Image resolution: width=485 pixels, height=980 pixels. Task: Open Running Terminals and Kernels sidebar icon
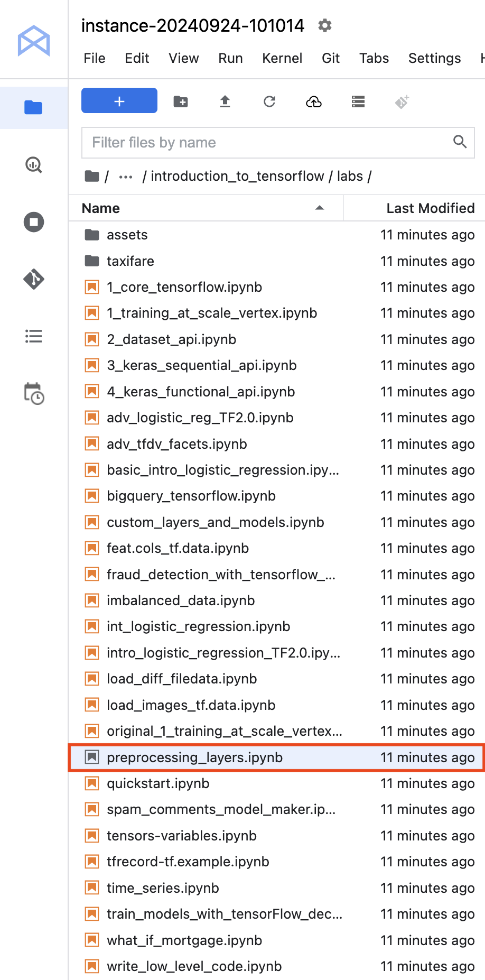34,222
